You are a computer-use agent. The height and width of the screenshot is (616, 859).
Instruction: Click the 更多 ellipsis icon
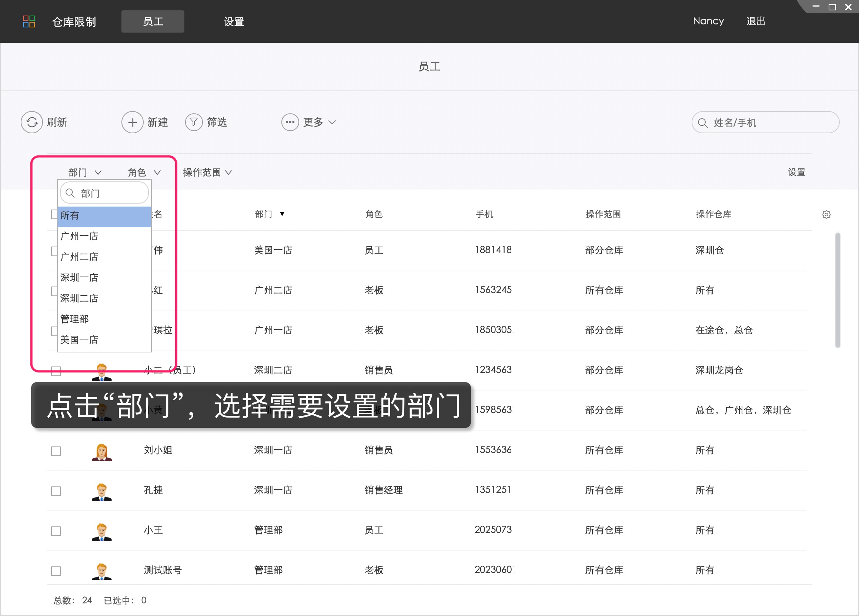point(290,122)
